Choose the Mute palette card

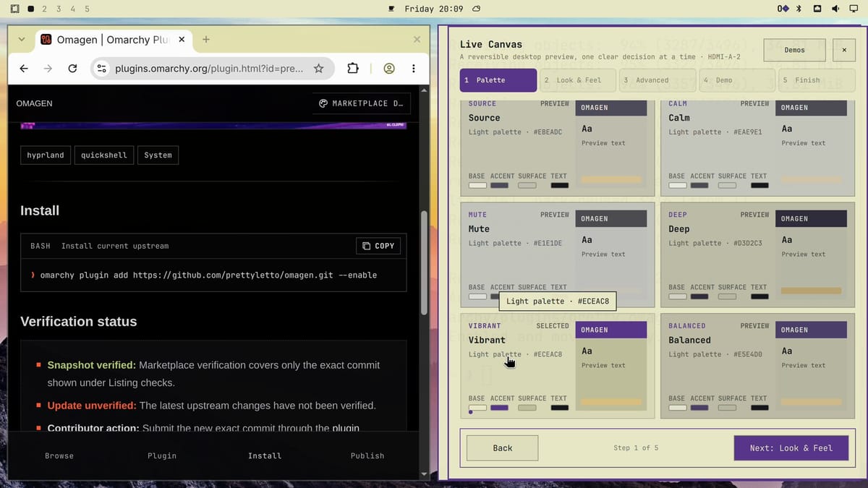(x=558, y=254)
